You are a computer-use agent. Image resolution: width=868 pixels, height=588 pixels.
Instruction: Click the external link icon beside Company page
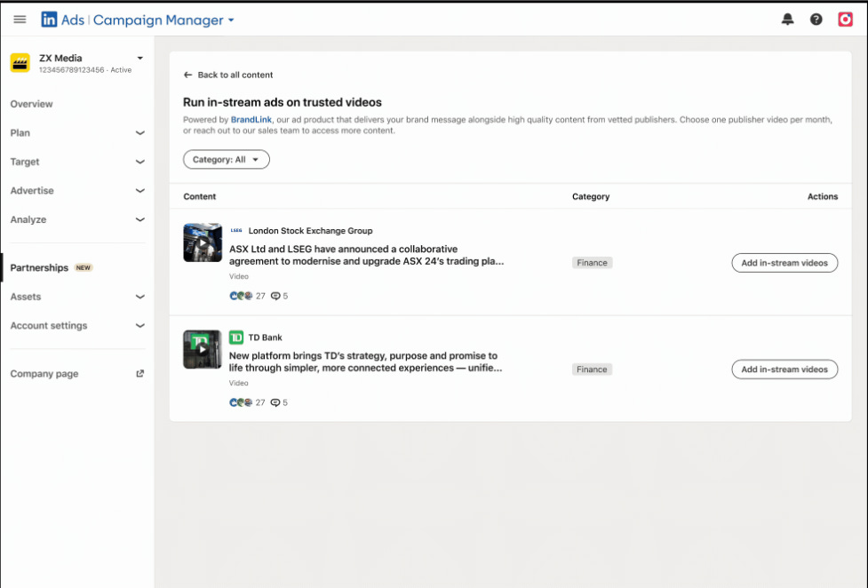140,374
